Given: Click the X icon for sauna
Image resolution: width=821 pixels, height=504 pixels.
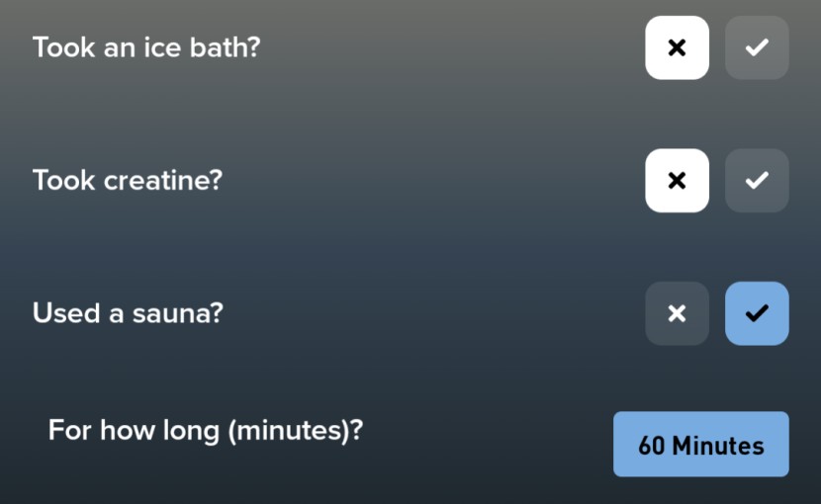Looking at the screenshot, I should [x=677, y=313].
